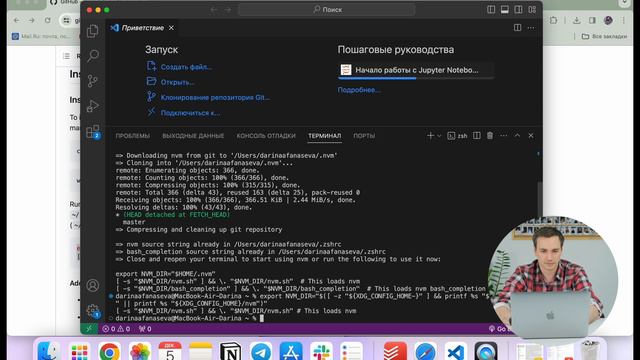Open Photos from the dock

point(140,352)
